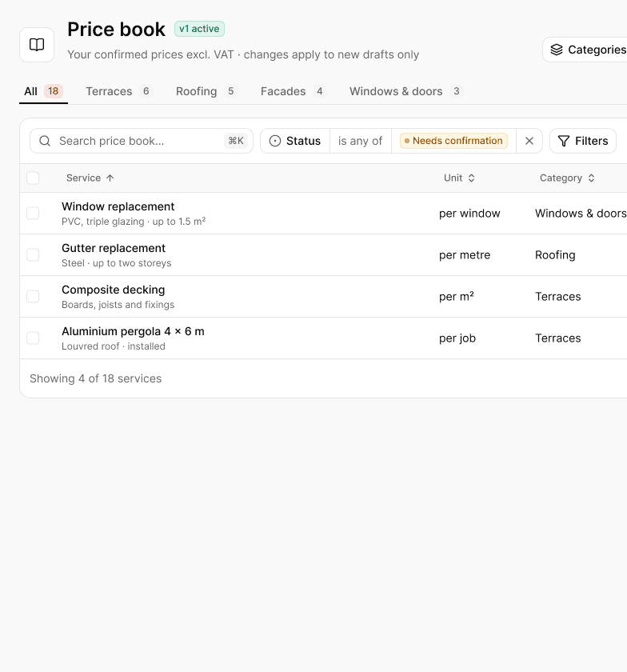Click the Unit column sort chevrons
The width and height of the screenshot is (627, 672).
coord(471,178)
